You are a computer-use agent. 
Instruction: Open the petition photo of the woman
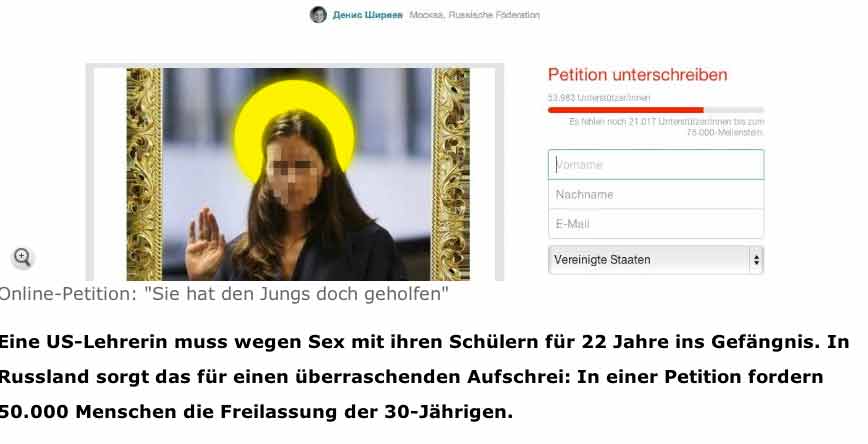[297, 174]
